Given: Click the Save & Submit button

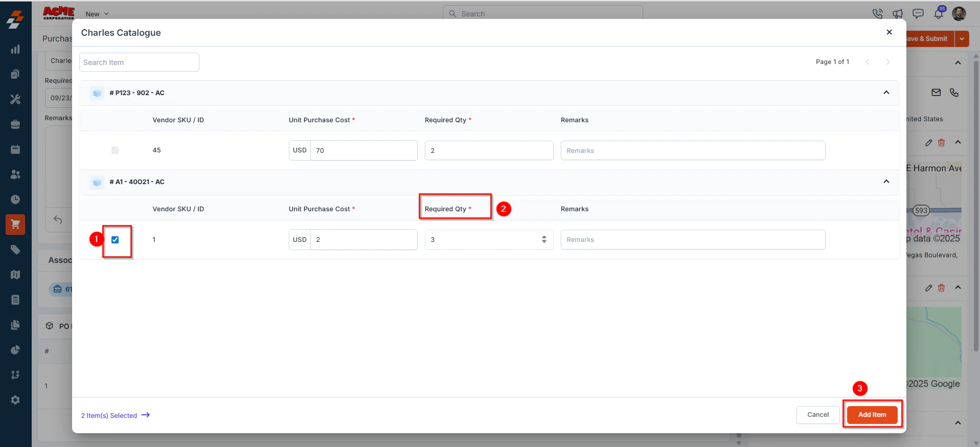Looking at the screenshot, I should click(930, 39).
